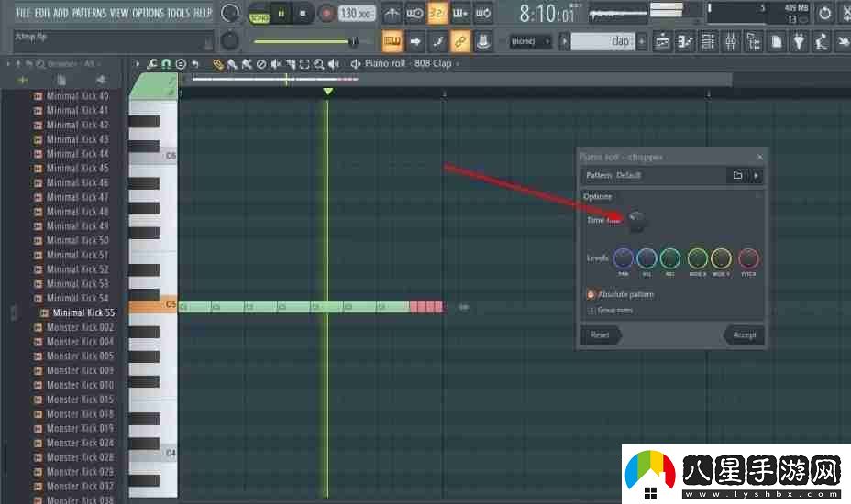
Task: Click the pattern selector arrow left of clap
Action: [565, 41]
